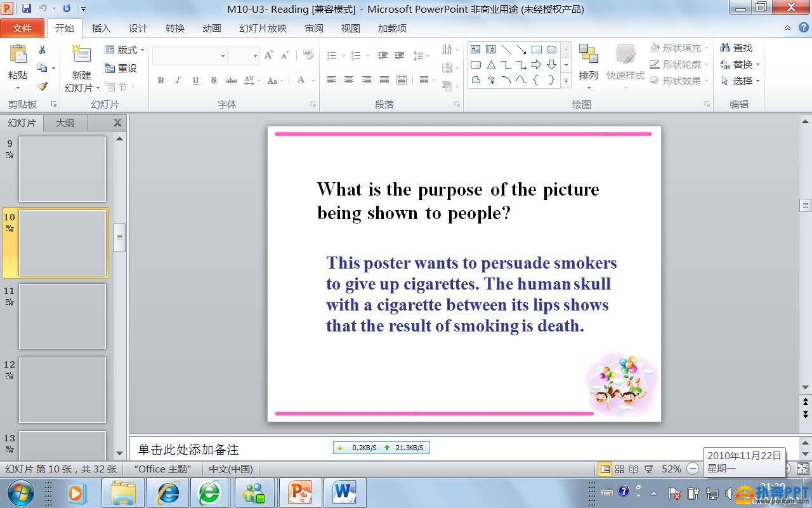
Task: Select the straight Line shape
Action: tap(506, 50)
